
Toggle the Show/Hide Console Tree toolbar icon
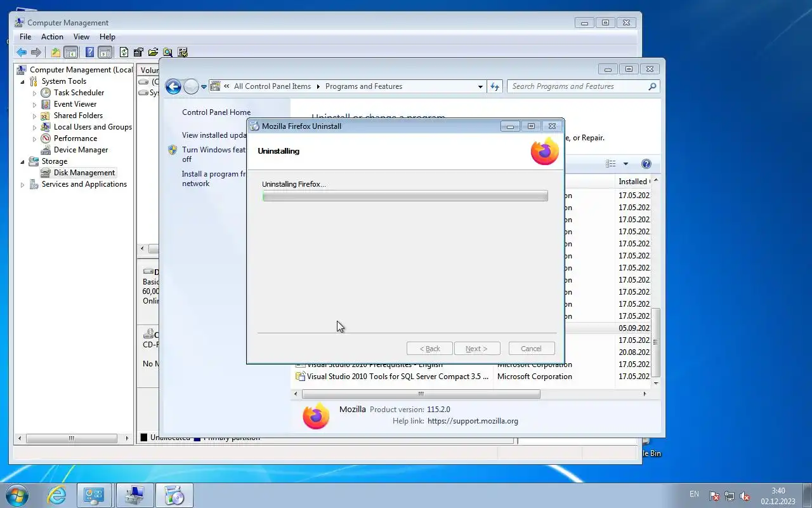tap(71, 52)
